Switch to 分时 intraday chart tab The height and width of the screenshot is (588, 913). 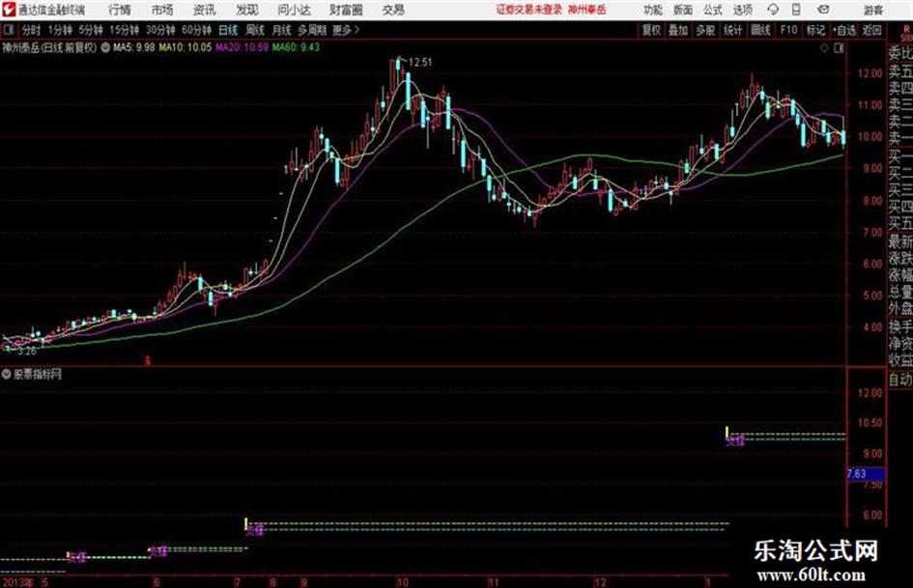point(32,30)
